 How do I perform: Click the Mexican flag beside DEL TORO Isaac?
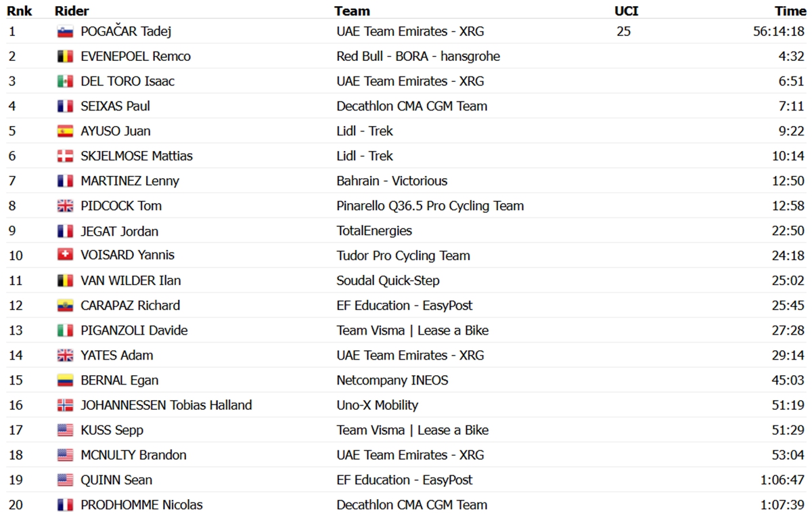tap(65, 81)
